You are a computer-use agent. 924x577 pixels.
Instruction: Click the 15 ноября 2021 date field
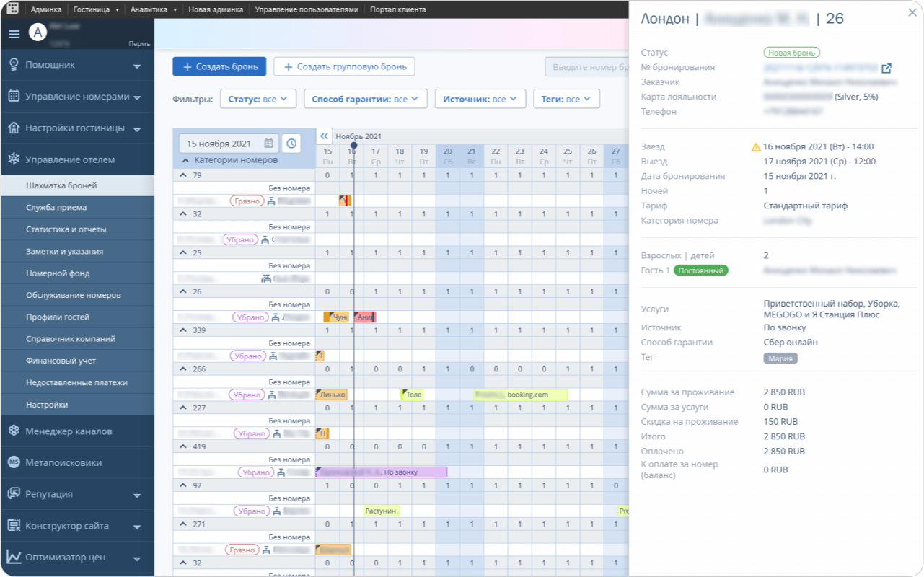(x=229, y=144)
